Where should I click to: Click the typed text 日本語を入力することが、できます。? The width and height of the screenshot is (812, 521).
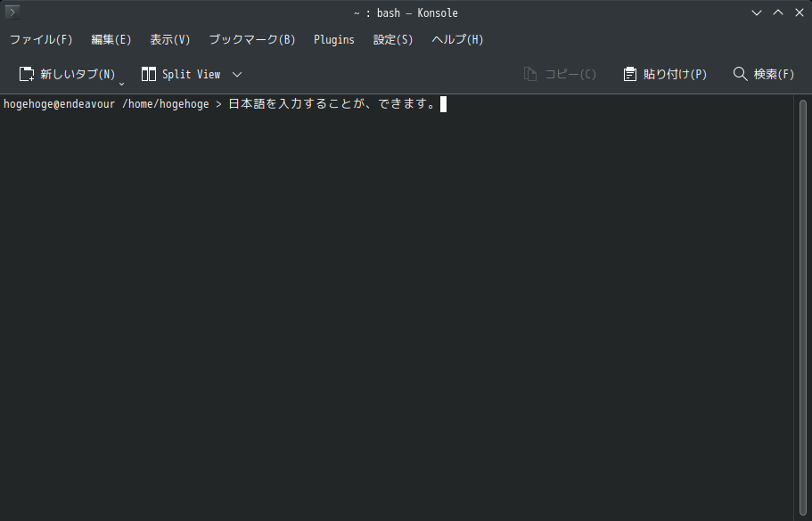point(333,104)
